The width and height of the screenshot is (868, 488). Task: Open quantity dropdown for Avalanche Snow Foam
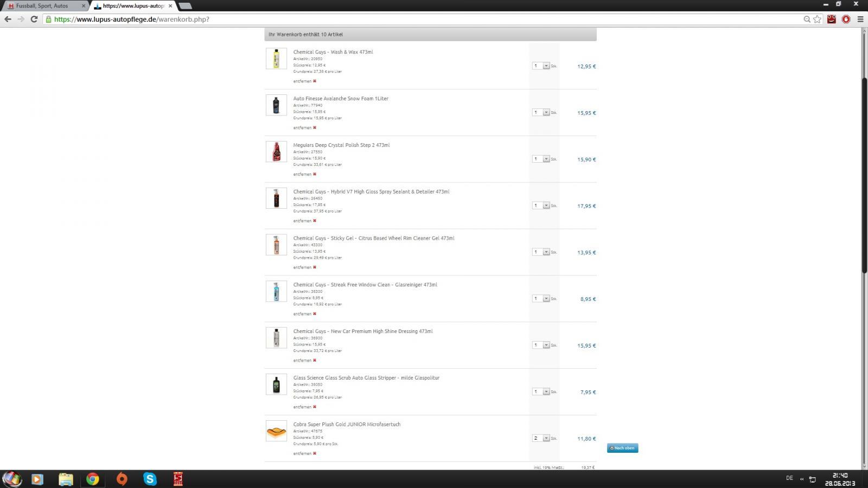541,113
